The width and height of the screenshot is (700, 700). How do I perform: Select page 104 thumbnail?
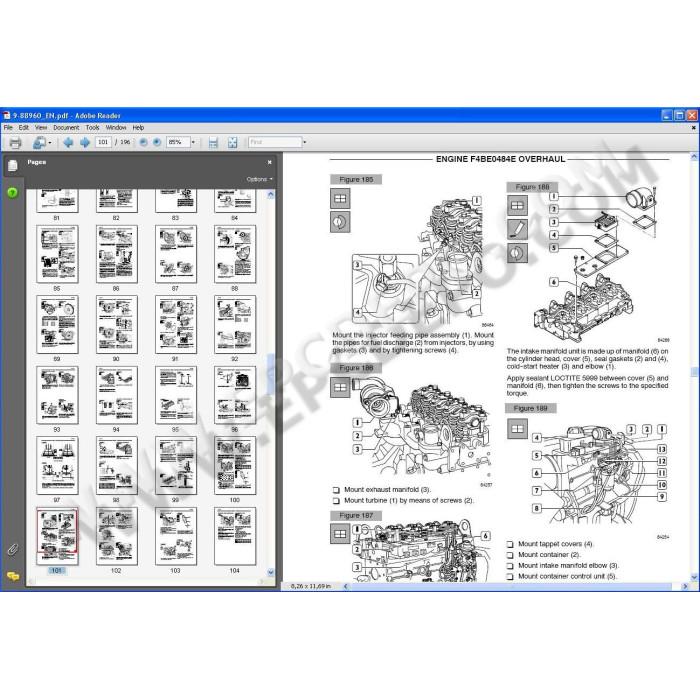(x=235, y=536)
